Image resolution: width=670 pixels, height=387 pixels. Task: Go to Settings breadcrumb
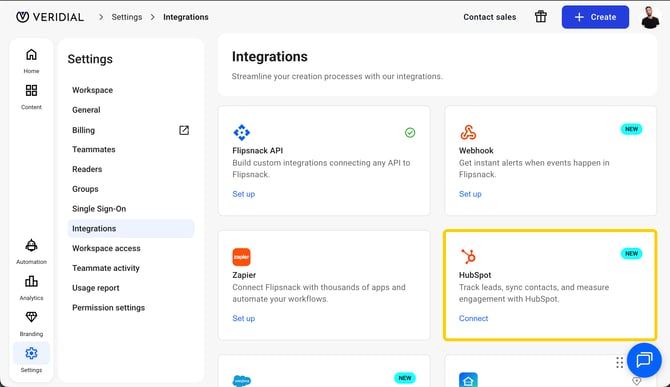(x=127, y=17)
